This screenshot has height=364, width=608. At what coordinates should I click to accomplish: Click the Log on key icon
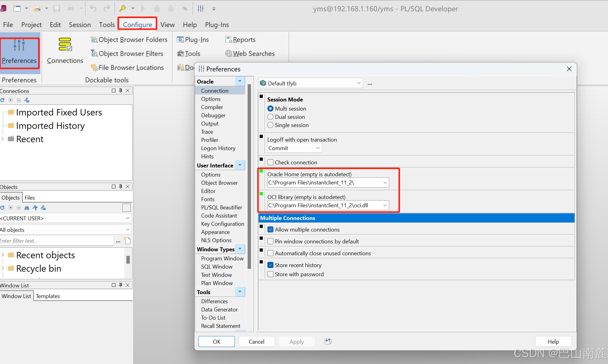click(122, 9)
